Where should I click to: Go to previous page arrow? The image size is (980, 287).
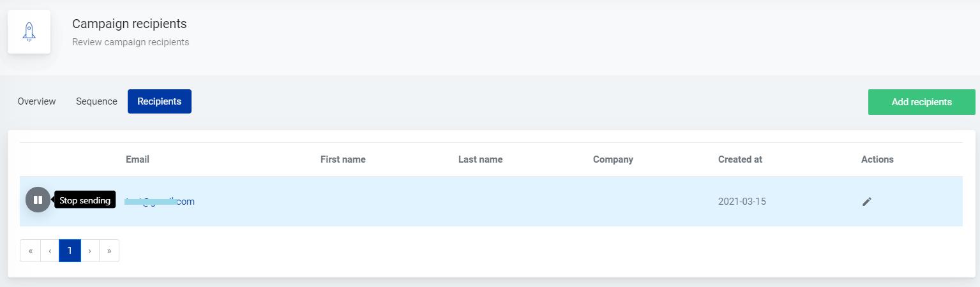pyautogui.click(x=50, y=251)
